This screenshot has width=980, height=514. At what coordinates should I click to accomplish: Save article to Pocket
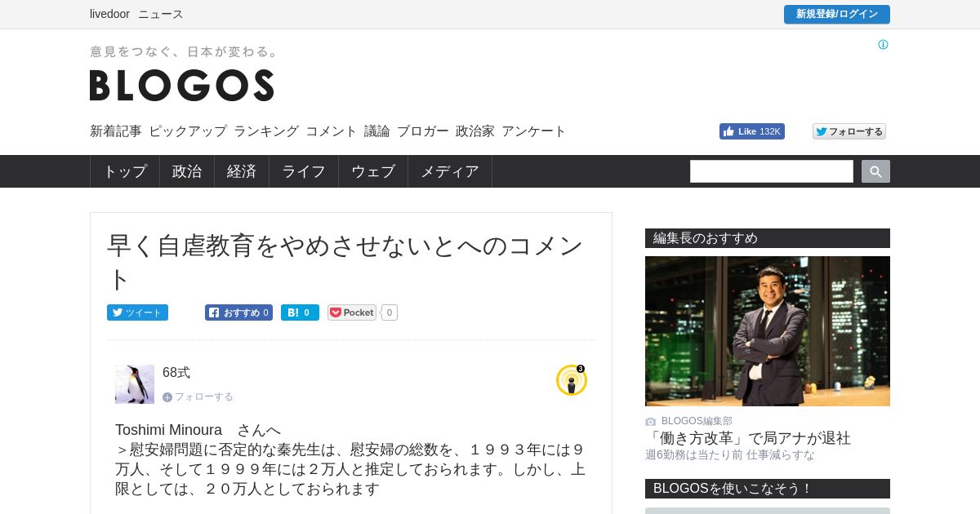[352, 312]
